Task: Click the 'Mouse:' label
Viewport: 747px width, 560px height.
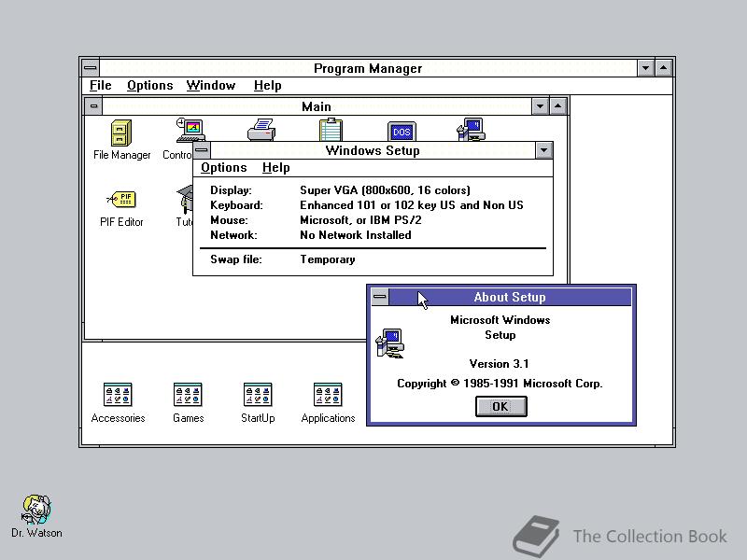Action: tap(229, 220)
